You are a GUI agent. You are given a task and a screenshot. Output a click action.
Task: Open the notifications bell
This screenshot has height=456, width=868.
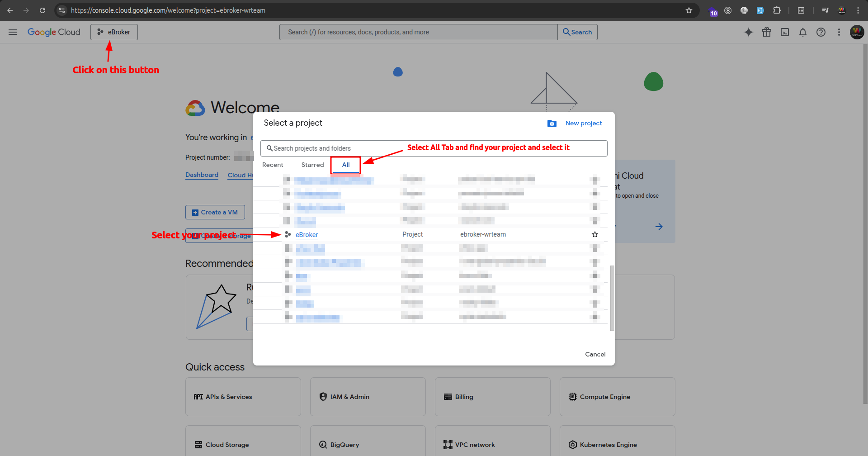coord(803,32)
